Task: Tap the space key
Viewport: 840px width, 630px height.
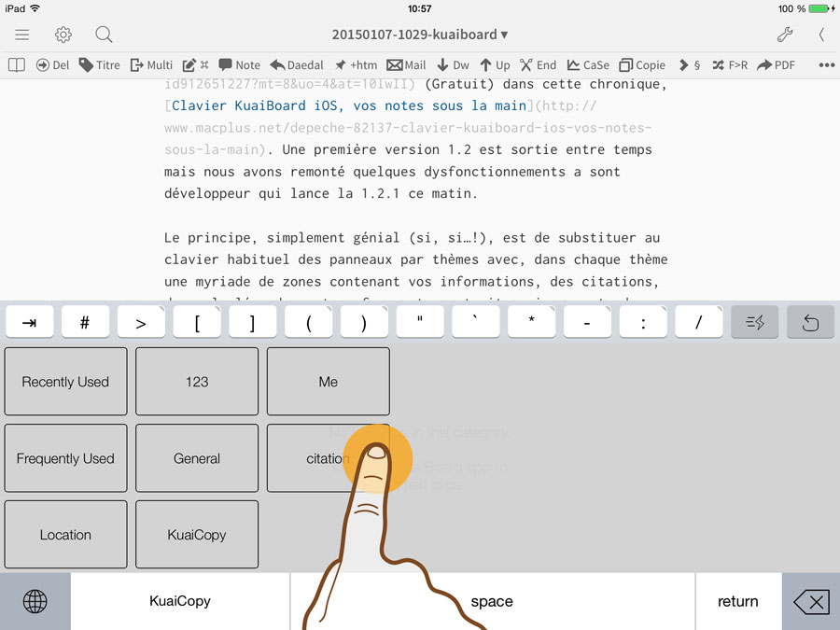Action: [x=492, y=601]
